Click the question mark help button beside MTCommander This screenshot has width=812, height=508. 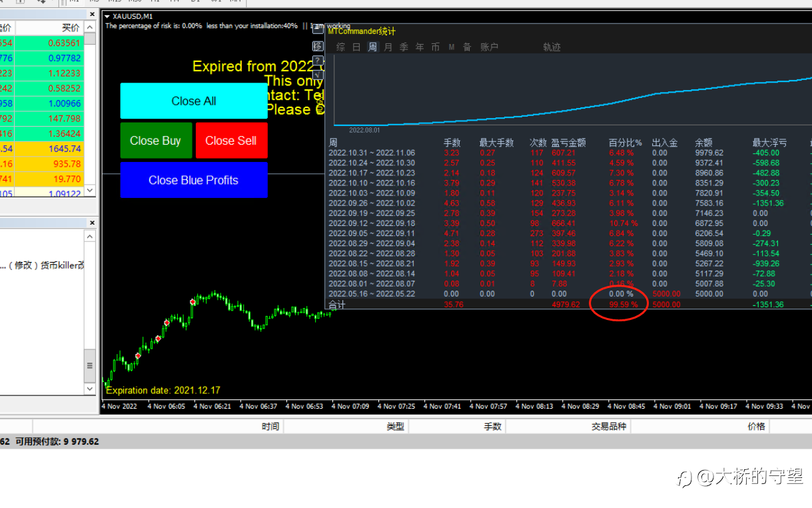318,61
